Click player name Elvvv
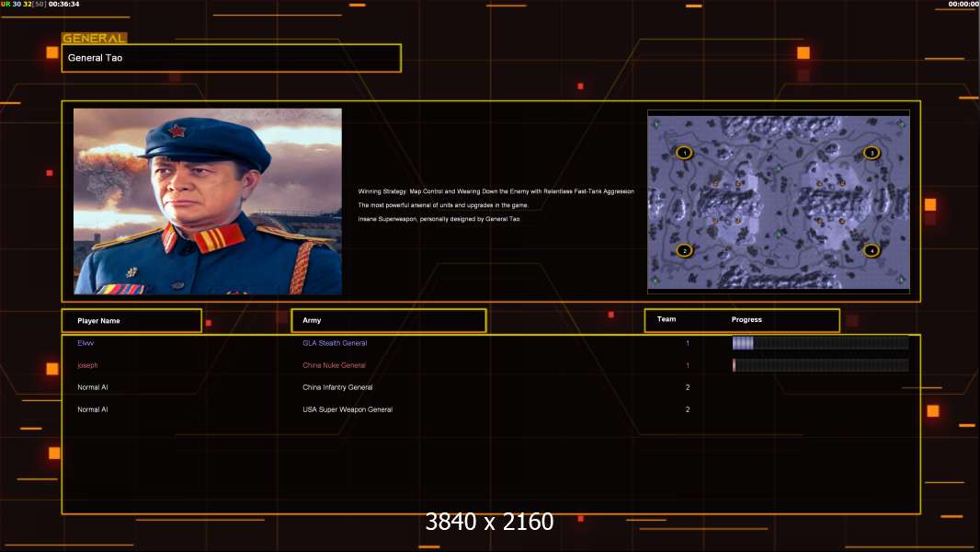 (85, 343)
